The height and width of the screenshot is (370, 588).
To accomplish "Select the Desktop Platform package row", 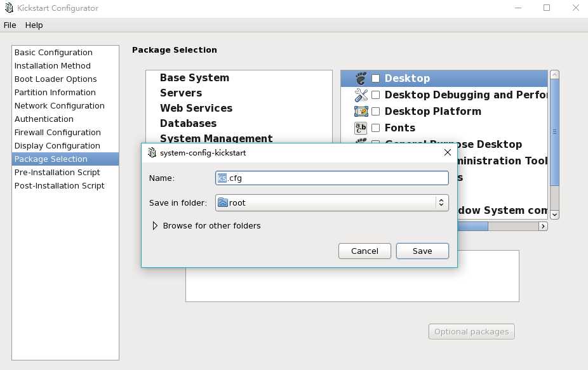I will click(444, 111).
